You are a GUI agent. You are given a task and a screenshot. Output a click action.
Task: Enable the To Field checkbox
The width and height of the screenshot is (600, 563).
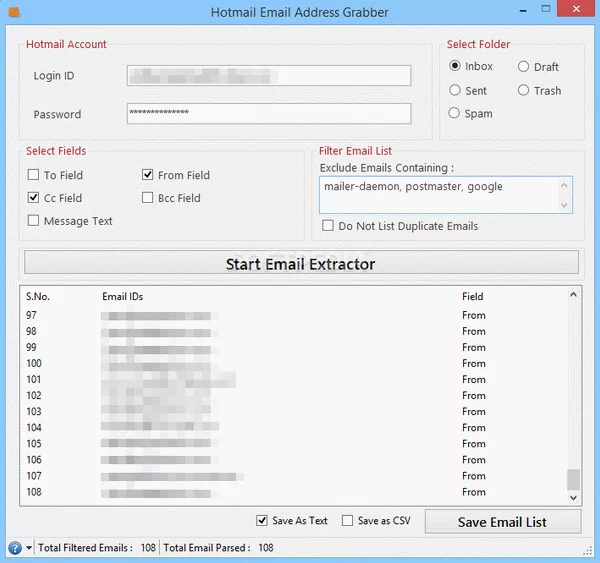34,175
